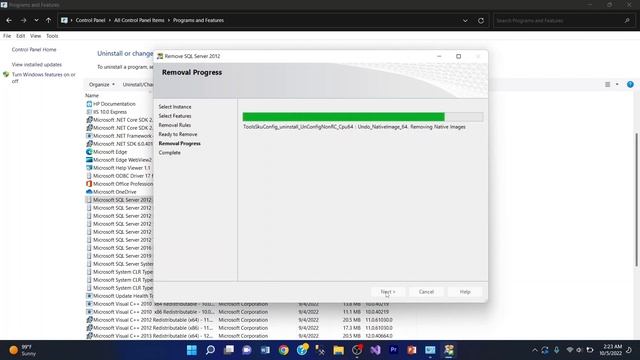Click Cancel button in removal dialog
Viewport: 640px width, 360px height.
(426, 292)
